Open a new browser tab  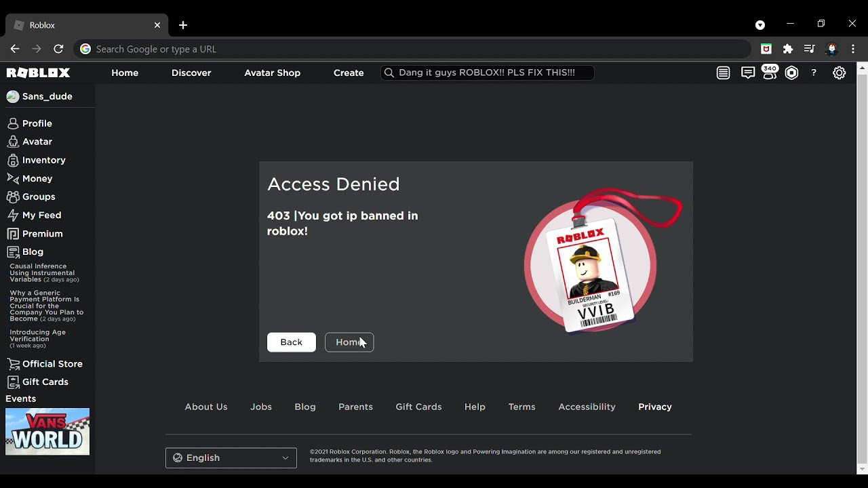tap(183, 25)
